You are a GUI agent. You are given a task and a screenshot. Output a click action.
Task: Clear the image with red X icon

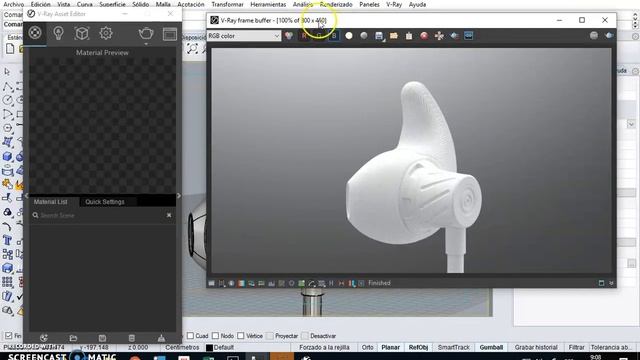pos(424,36)
